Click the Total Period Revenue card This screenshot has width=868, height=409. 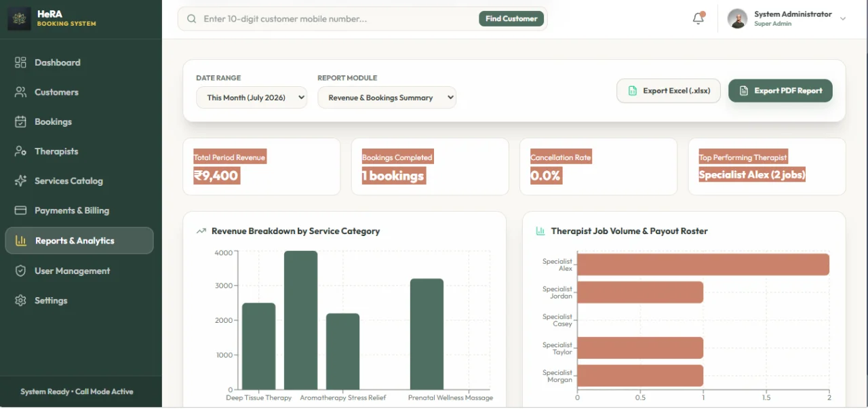pyautogui.click(x=262, y=167)
